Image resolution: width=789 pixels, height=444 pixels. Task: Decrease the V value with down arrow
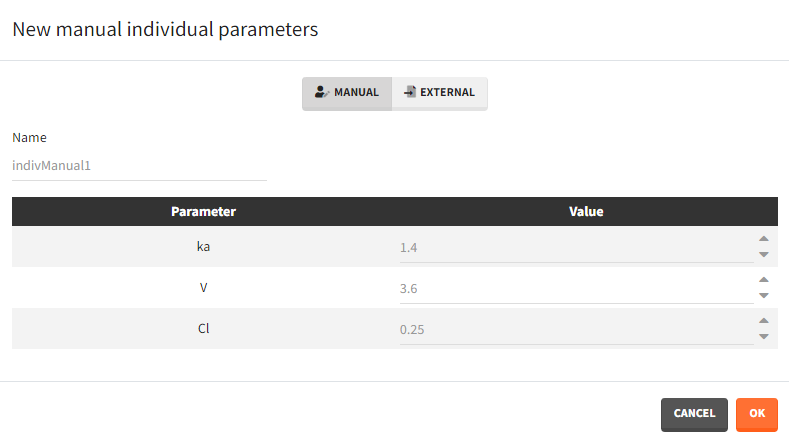[764, 296]
